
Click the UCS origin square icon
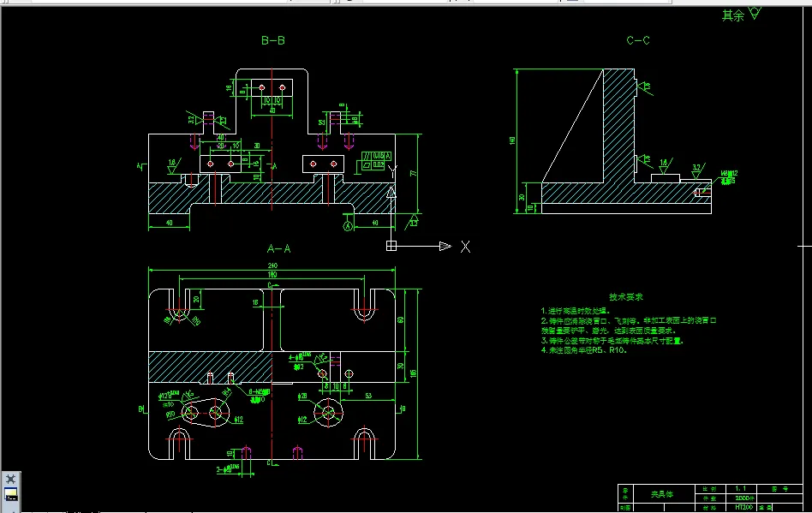click(391, 246)
